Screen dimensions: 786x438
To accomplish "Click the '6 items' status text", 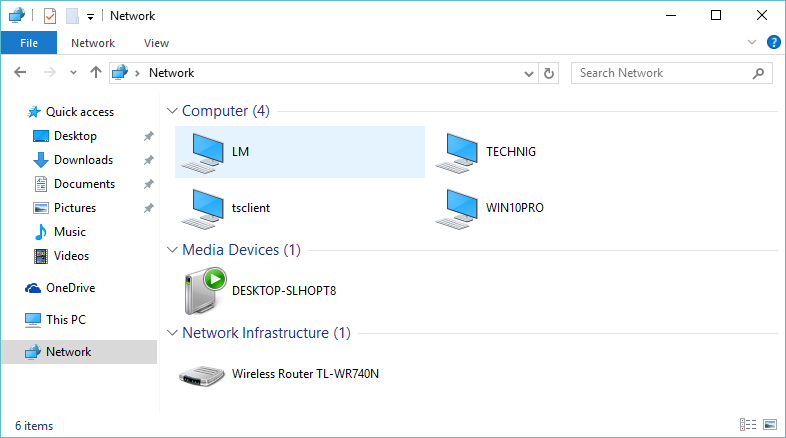I will tap(34, 426).
